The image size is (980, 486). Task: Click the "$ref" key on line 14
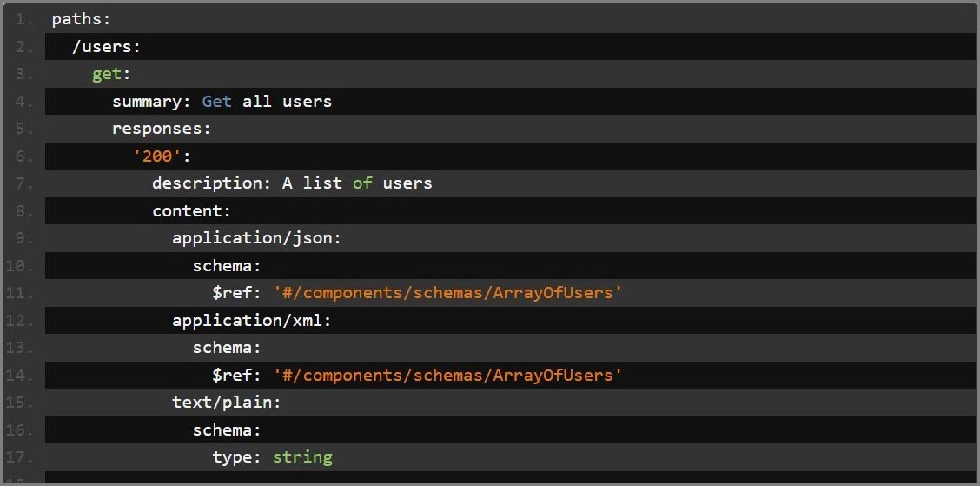tap(232, 376)
